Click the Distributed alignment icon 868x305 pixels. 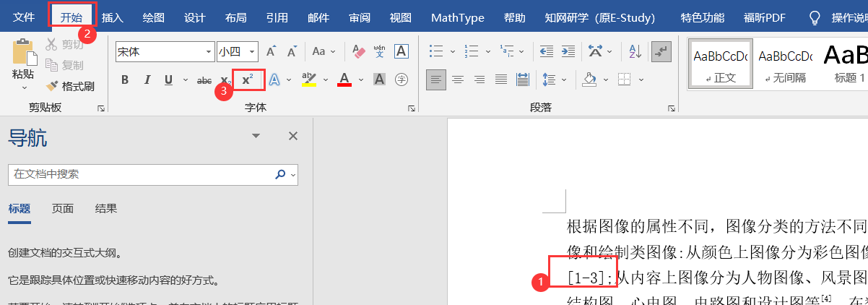[522, 80]
